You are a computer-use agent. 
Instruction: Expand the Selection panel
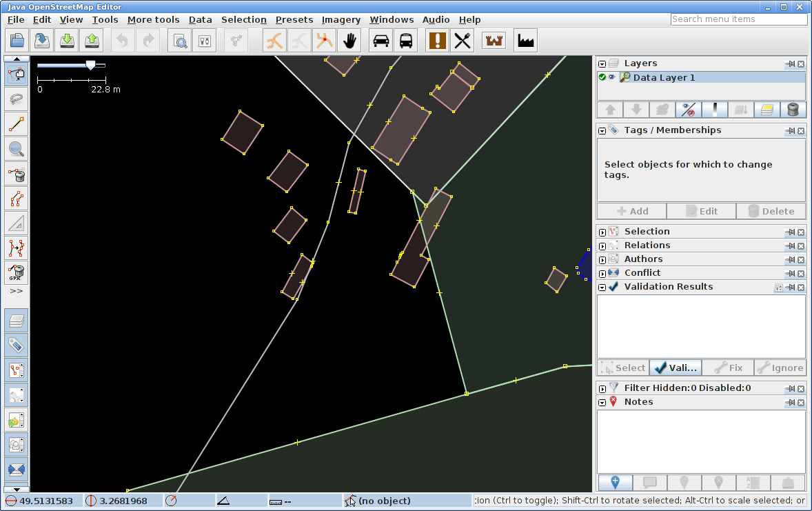click(602, 232)
